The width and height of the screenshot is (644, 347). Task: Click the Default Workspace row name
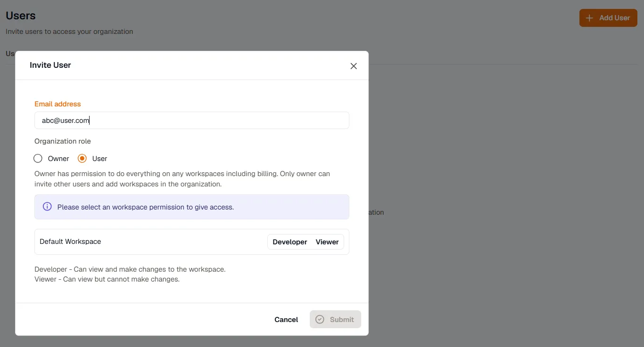click(70, 242)
